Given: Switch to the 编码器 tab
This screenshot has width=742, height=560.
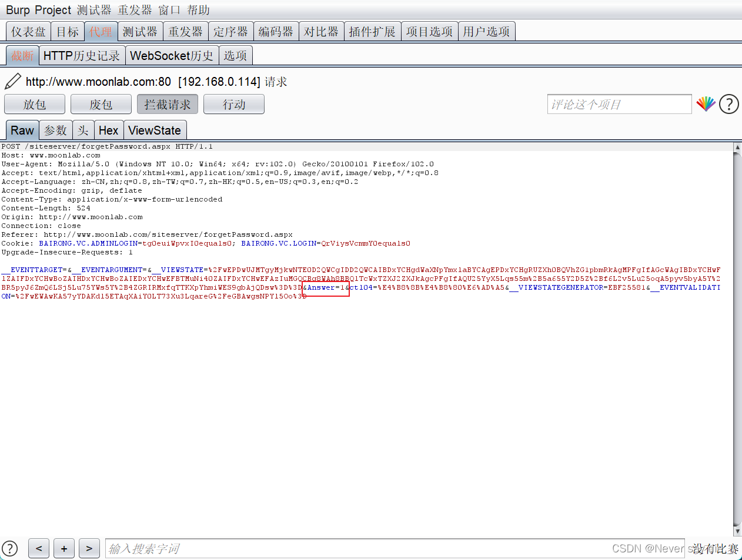Looking at the screenshot, I should pyautogui.click(x=276, y=32).
